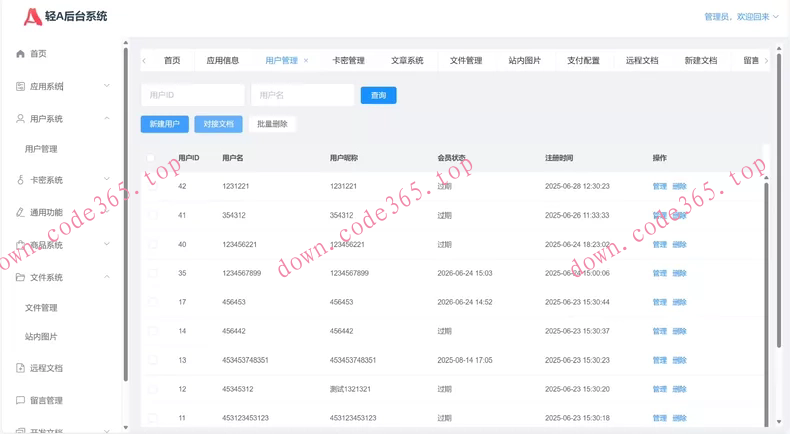Image resolution: width=790 pixels, height=434 pixels.
Task: Switch to the 站内图片 tab
Action: pos(524,60)
